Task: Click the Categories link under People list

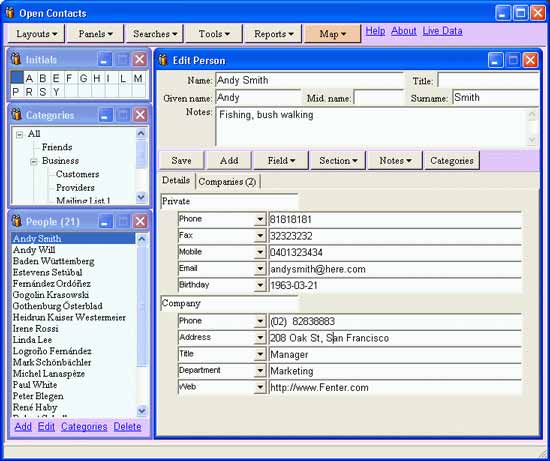Action: 84,427
